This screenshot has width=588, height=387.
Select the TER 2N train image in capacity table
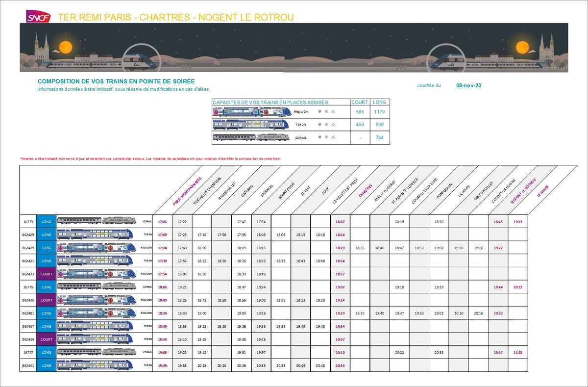[250, 125]
